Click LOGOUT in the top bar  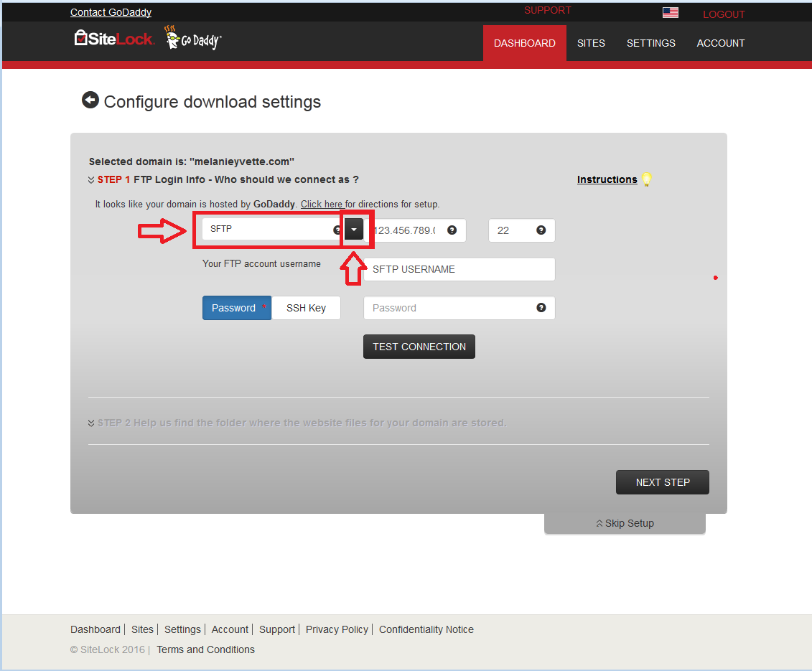(724, 14)
